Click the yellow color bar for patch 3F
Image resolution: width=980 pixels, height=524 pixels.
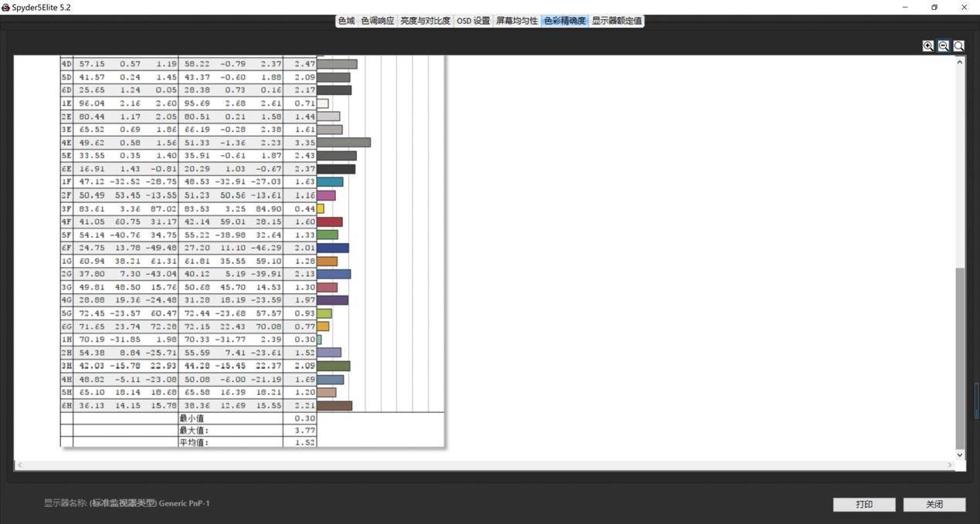(320, 208)
